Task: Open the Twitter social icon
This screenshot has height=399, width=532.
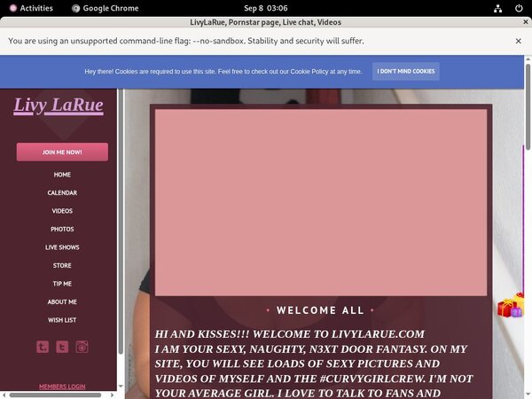Action: [62, 347]
